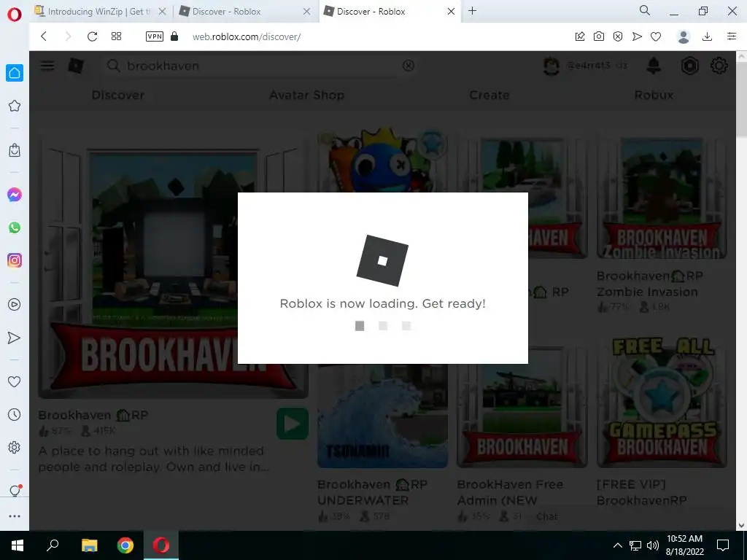This screenshot has height=560, width=747.
Task: Open the downloads arrow icon
Action: pos(708,36)
